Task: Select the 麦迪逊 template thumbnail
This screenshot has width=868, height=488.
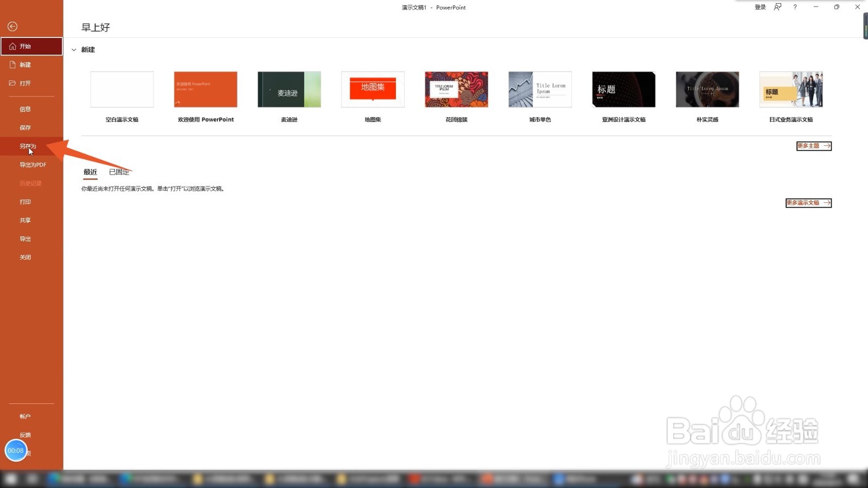Action: point(289,89)
